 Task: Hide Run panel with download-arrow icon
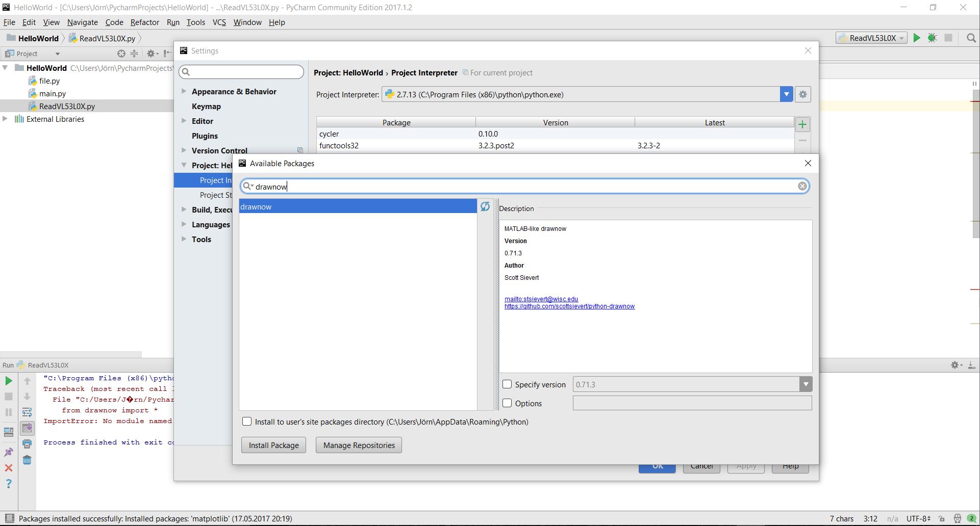tap(972, 365)
